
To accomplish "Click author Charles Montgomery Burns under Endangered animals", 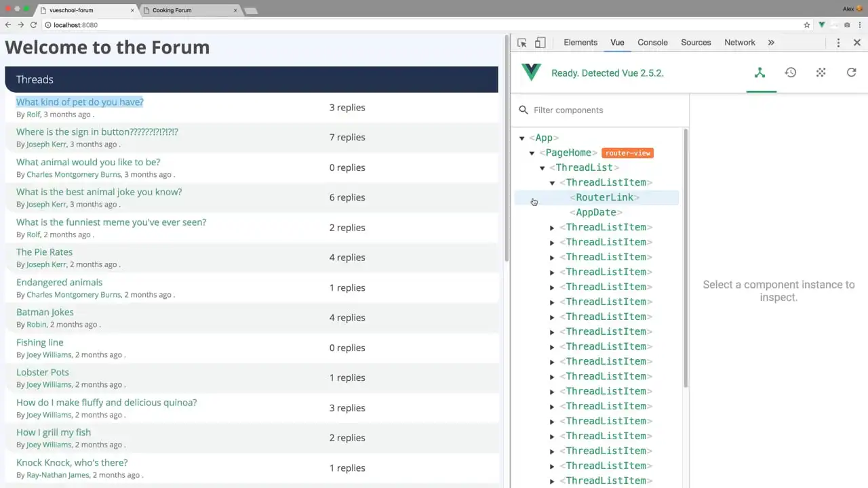I will 73,295.
